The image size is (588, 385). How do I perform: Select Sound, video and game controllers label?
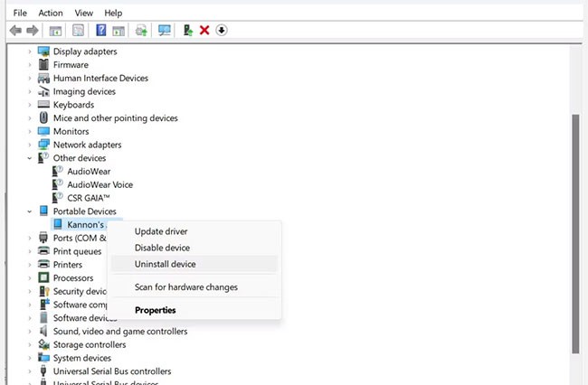(x=120, y=331)
